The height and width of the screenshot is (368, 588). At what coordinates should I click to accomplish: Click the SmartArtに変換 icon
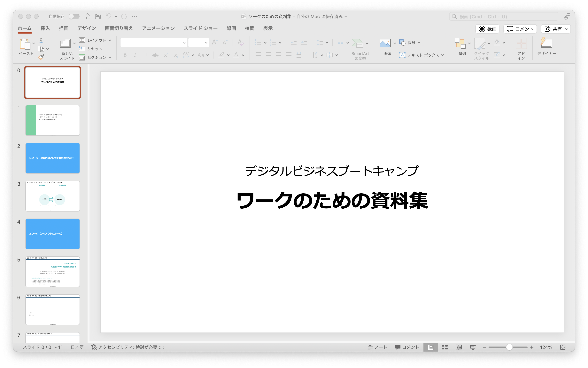(358, 43)
